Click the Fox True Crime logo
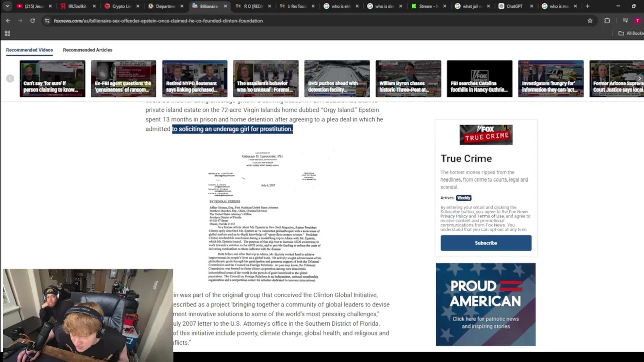This screenshot has width=644, height=362. (486, 135)
